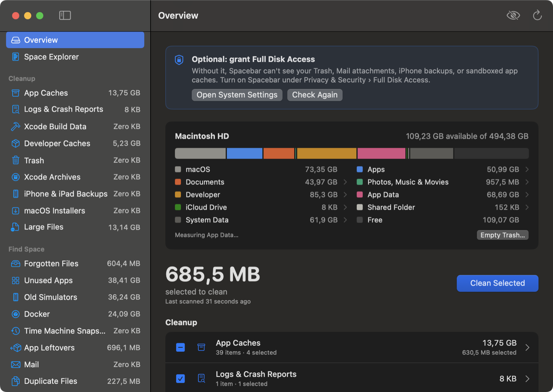Image resolution: width=553 pixels, height=392 pixels.
Task: Open Duplicate Files in the sidebar
Action: click(75, 381)
